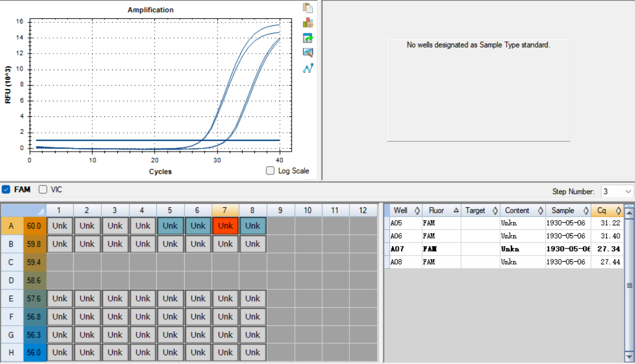Image resolution: width=635 pixels, height=364 pixels.
Task: Sort table by Content column header
Action: (x=523, y=210)
